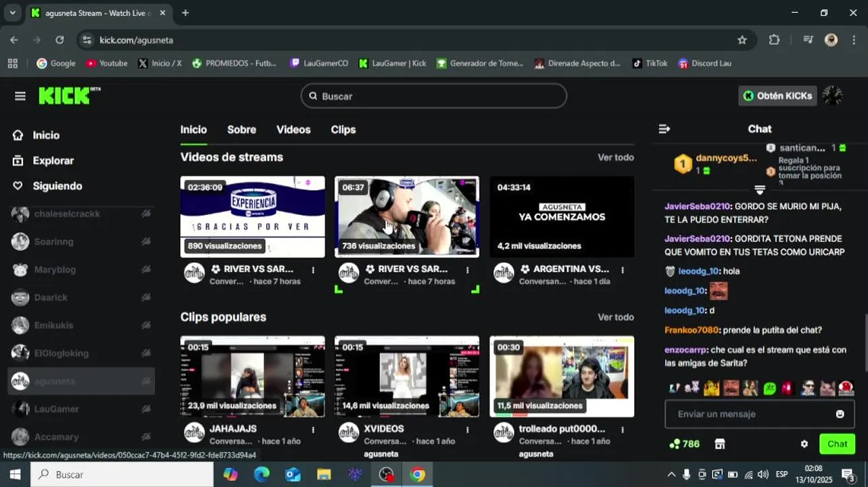
Task: Open the Windows Start menu
Action: (x=15, y=474)
